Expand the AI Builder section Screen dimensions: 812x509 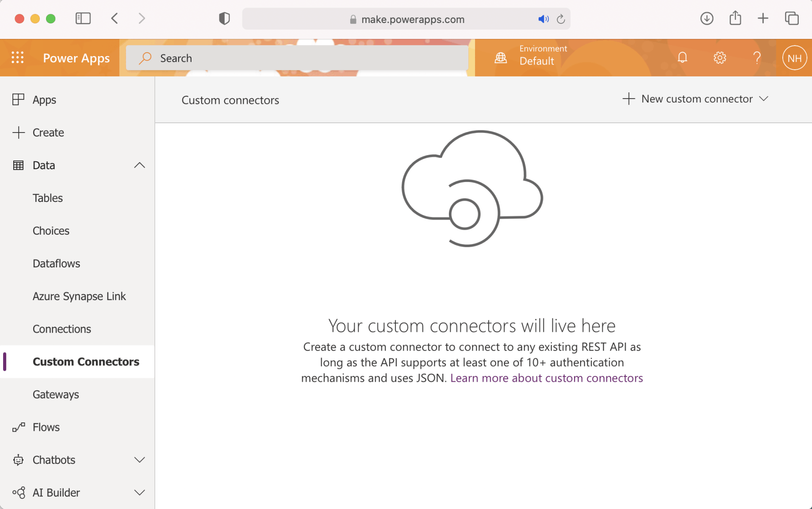click(x=139, y=493)
